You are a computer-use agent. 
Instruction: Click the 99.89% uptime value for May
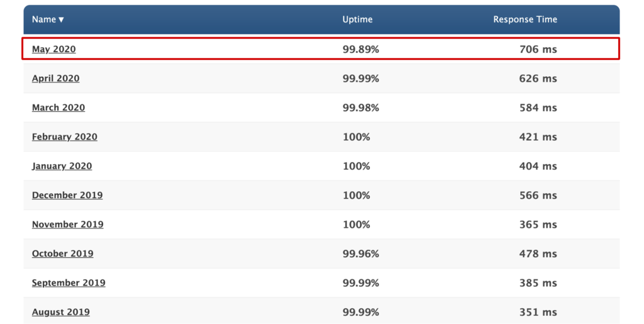point(360,49)
